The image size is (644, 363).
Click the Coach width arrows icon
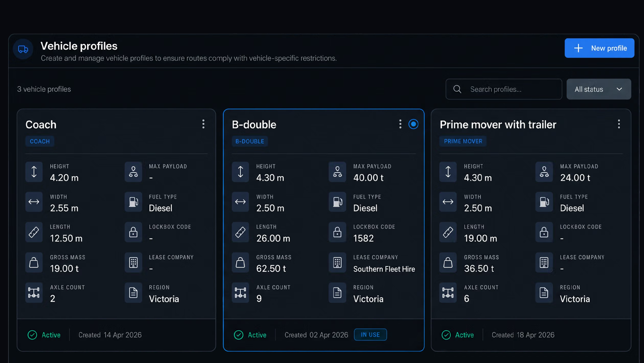tap(34, 202)
